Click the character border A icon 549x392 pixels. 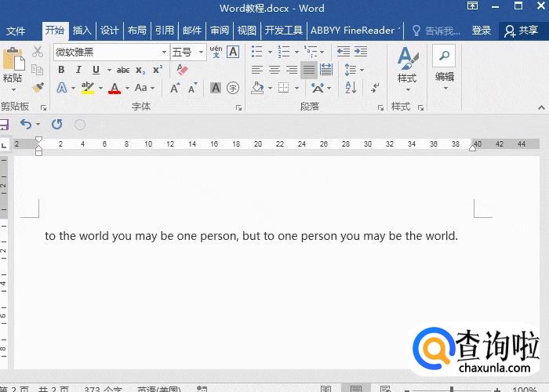click(233, 52)
